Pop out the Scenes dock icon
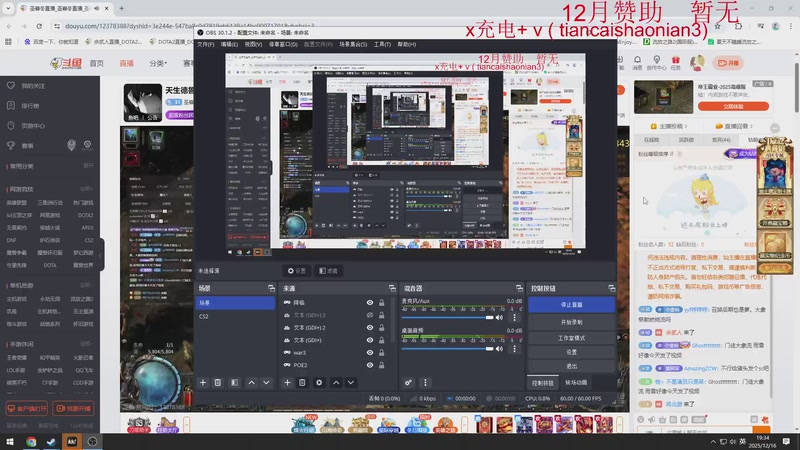The width and height of the screenshot is (800, 450). coord(271,288)
